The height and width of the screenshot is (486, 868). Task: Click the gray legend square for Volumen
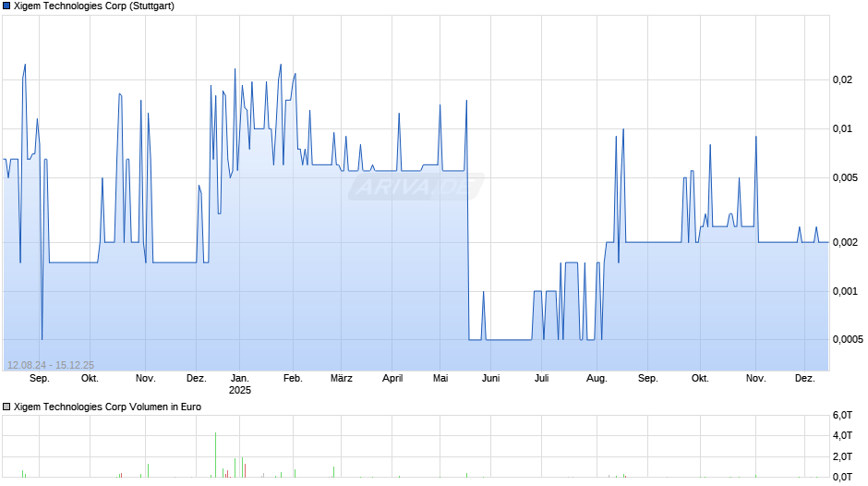pyautogui.click(x=6, y=407)
